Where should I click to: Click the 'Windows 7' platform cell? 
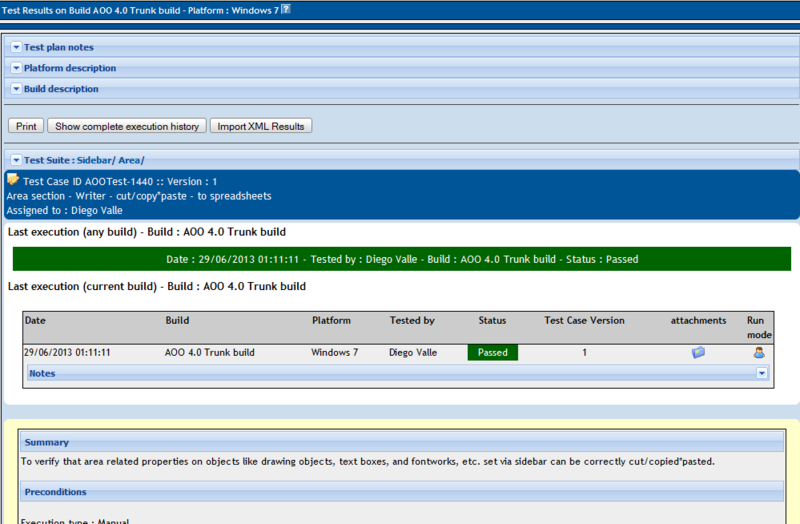tap(335, 353)
